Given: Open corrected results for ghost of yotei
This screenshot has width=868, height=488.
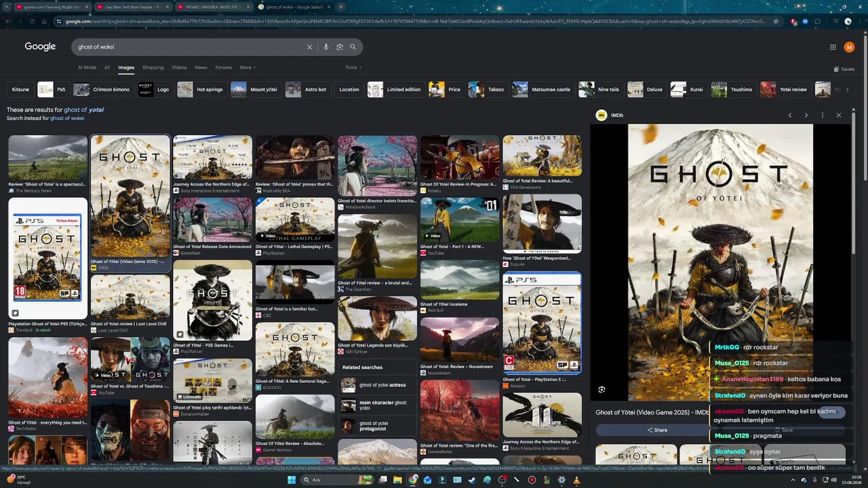Looking at the screenshot, I should (x=83, y=110).
